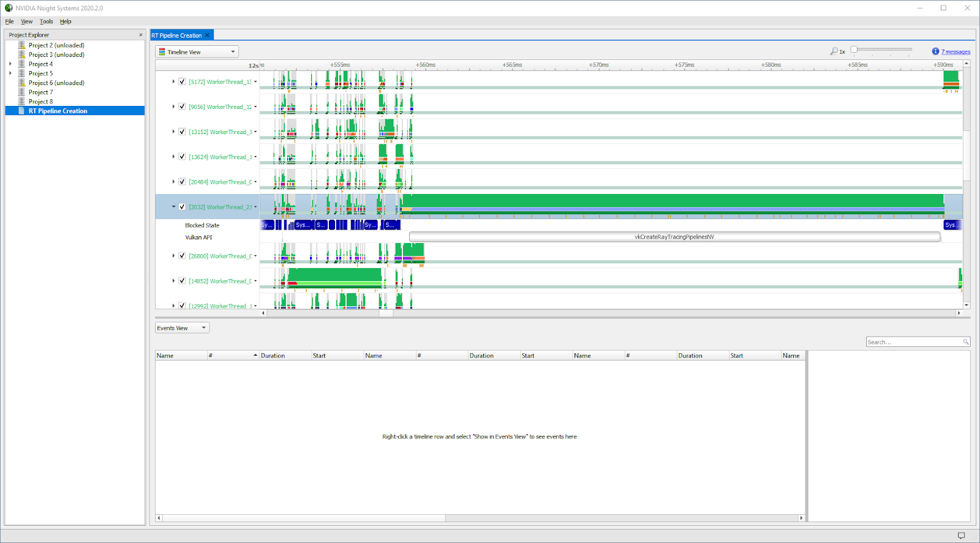The height and width of the screenshot is (543, 980).
Task: Uncheck the [14852] WorkerThread checkbox
Action: [182, 281]
